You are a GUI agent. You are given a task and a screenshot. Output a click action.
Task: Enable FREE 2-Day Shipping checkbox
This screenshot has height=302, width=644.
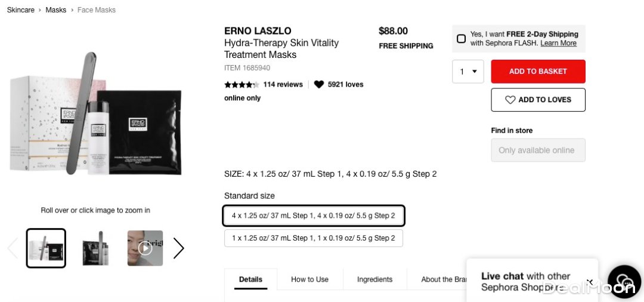pos(461,39)
